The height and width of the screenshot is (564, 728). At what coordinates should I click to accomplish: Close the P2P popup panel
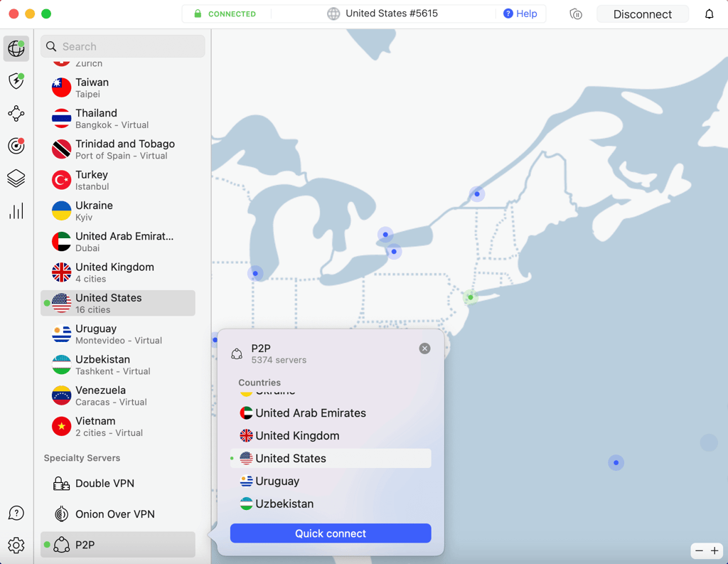[424, 348]
